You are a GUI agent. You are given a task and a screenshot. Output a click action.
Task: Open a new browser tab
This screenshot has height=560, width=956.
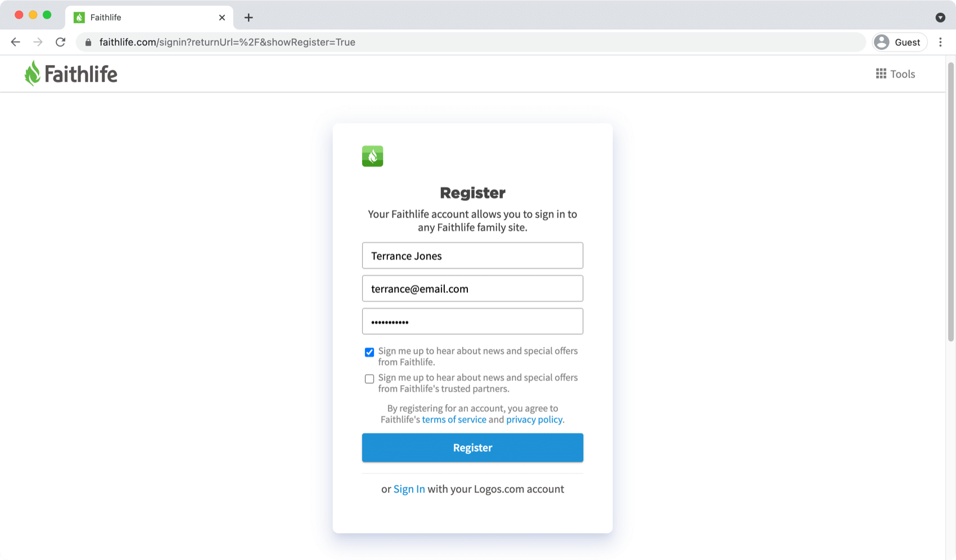[249, 17]
